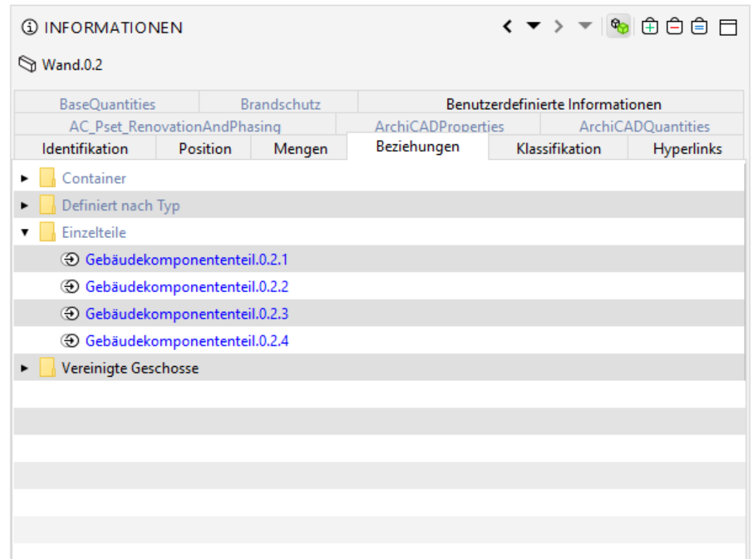Click the blue equals set-selection icon

tap(698, 26)
